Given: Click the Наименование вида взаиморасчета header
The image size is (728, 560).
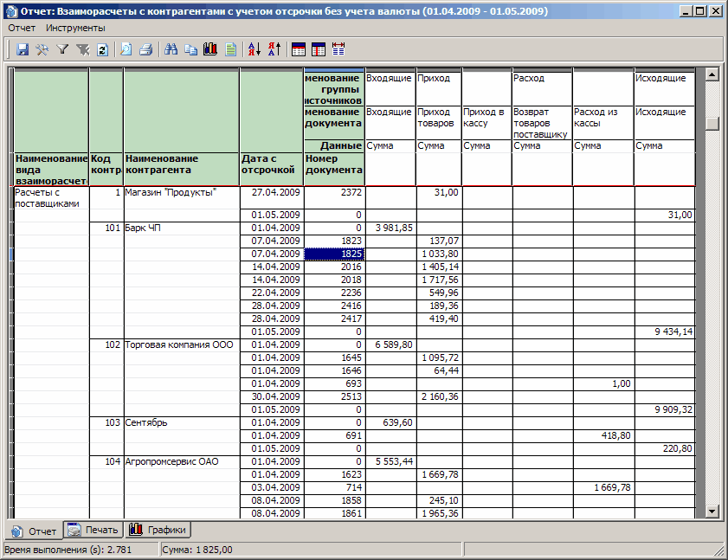Looking at the screenshot, I should click(x=51, y=170).
